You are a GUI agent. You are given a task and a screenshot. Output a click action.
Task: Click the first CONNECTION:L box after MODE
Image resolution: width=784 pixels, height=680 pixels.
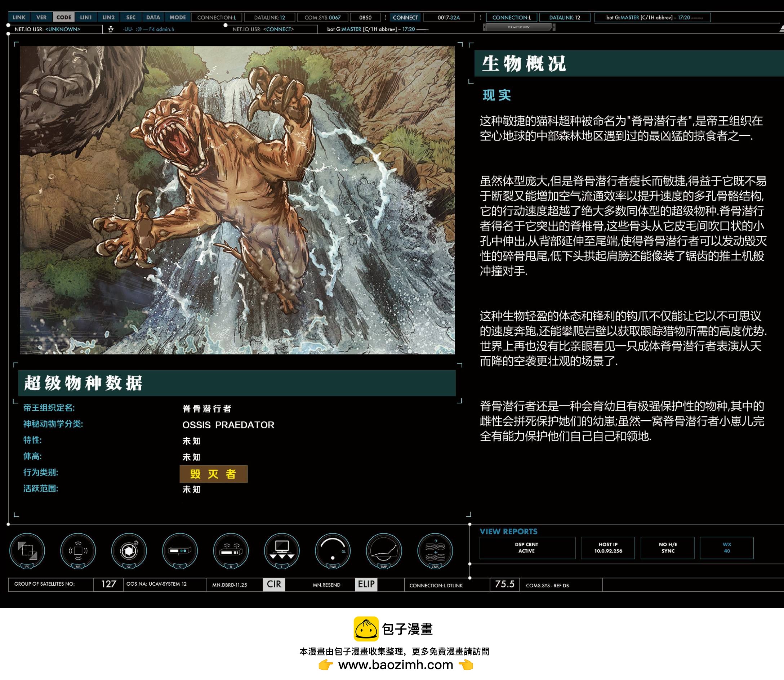217,17
